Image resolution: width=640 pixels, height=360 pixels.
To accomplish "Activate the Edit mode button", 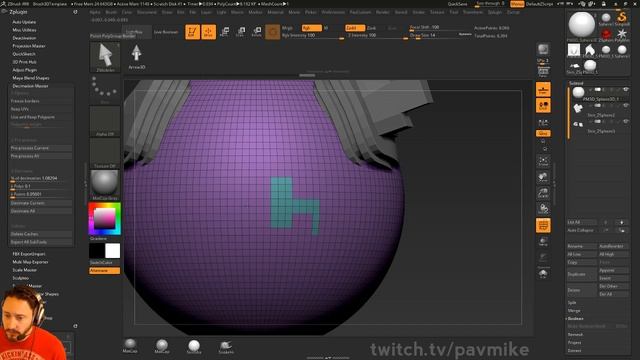I will pos(192,32).
